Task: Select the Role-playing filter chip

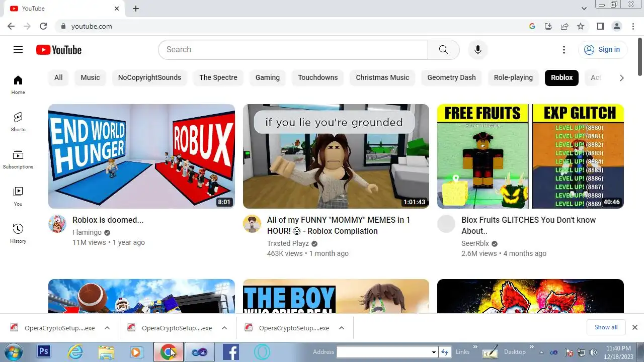Action: [x=513, y=77]
